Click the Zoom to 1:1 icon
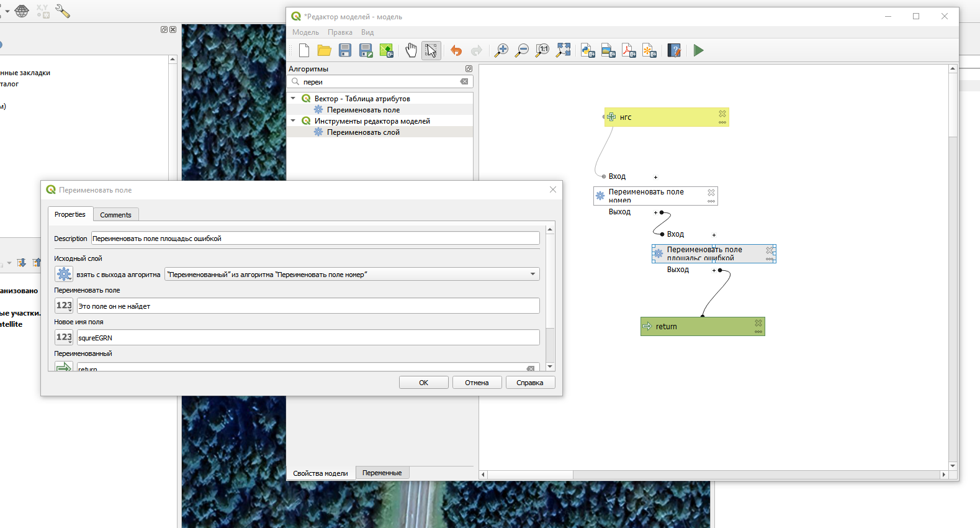The height and width of the screenshot is (528, 980). tap(542, 51)
